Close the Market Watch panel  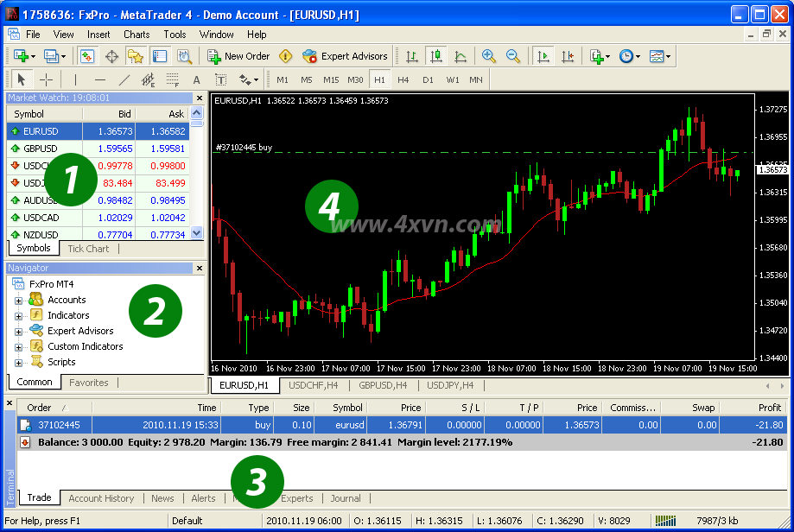200,98
